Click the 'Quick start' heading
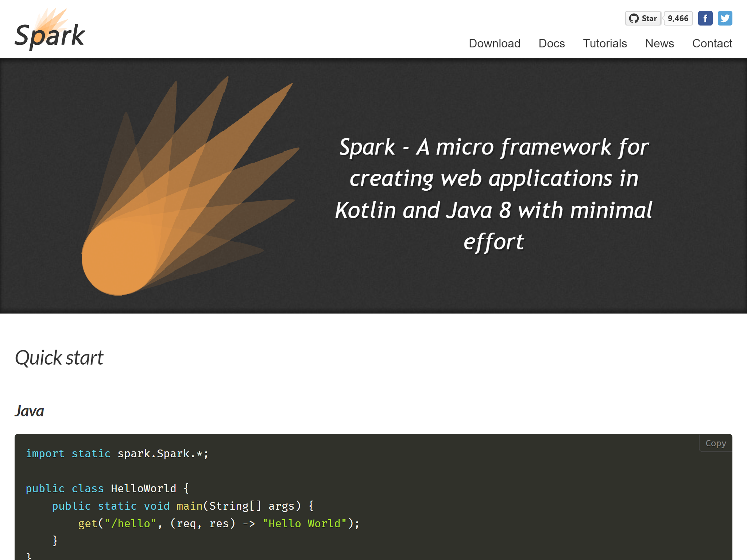This screenshot has width=747, height=560. pyautogui.click(x=59, y=358)
